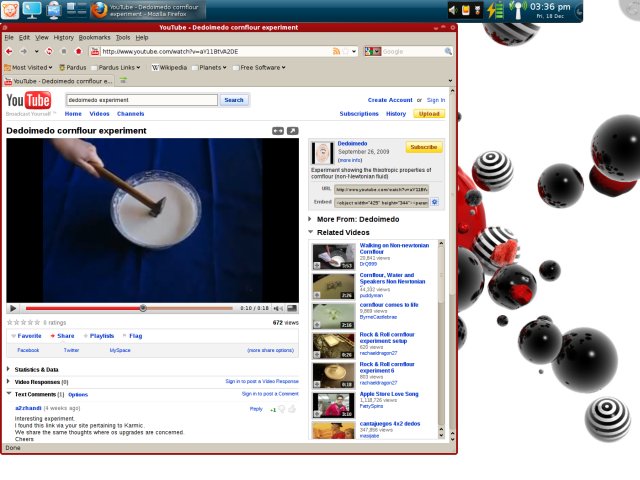The image size is (640, 480).
Task: Click the stop loading icon
Action: [x=64, y=51]
